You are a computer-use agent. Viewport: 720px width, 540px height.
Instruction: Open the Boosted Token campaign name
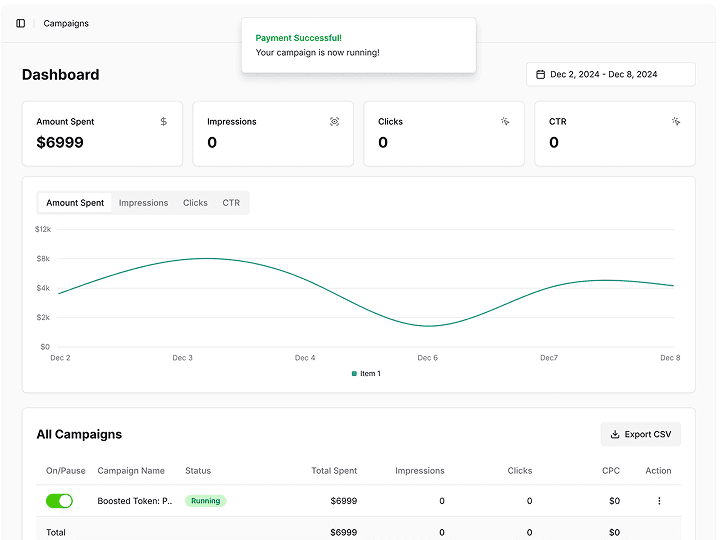click(135, 501)
